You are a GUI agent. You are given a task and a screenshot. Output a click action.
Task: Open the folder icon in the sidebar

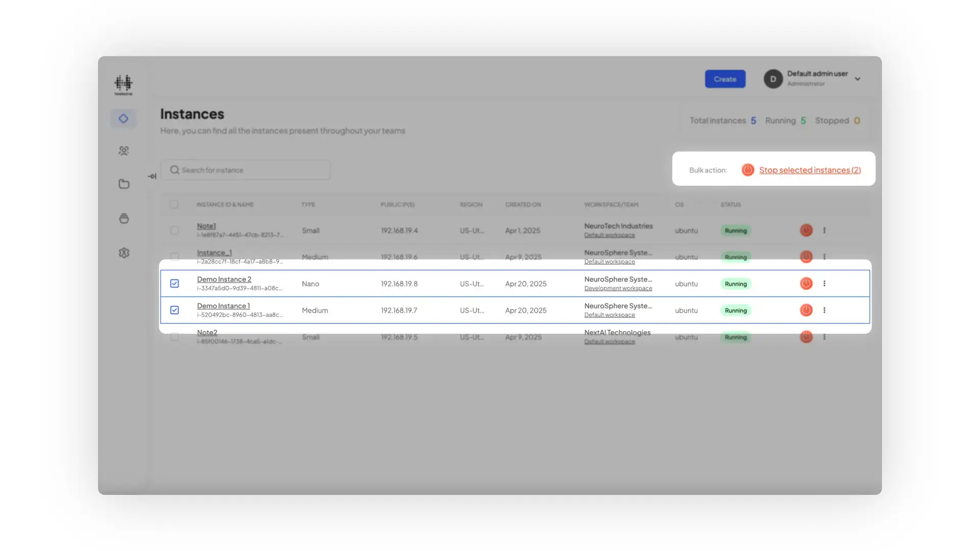coord(124,184)
